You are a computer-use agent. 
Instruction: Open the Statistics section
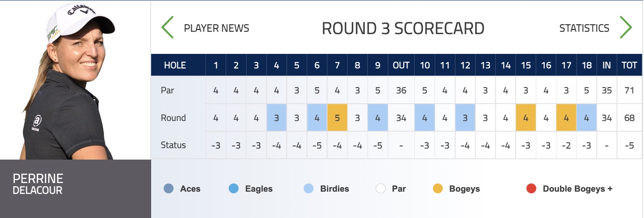pyautogui.click(x=584, y=28)
